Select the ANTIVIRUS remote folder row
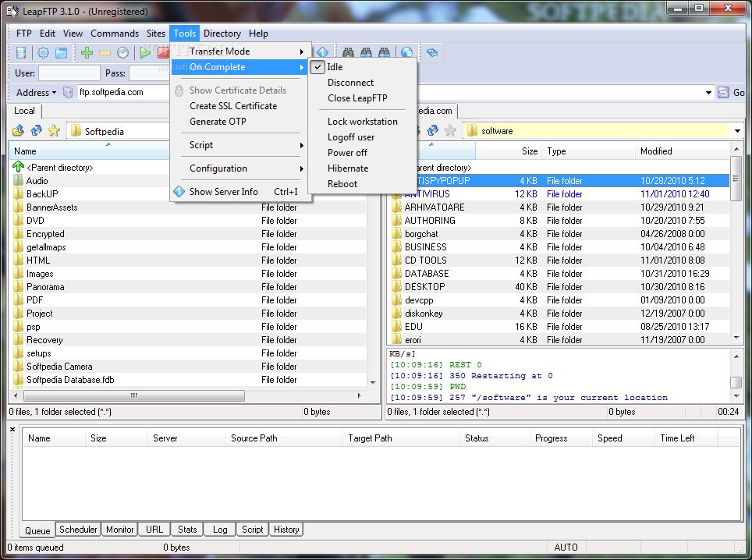752x560 pixels. coord(559,194)
